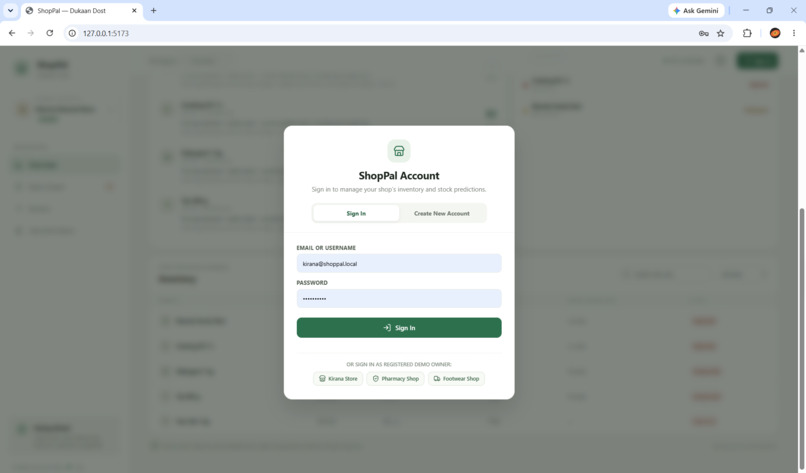This screenshot has width=806, height=473.
Task: Open the Chrome profile avatar
Action: pos(775,33)
